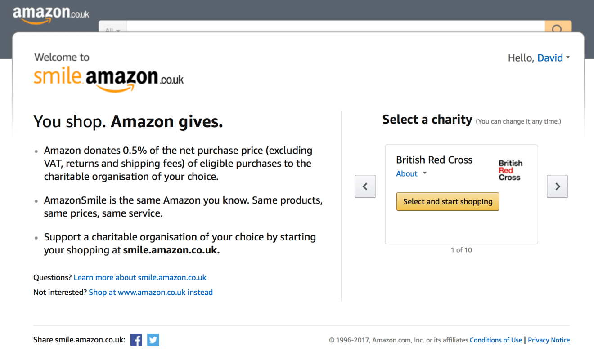Click the amazon.co.uk logo in header
594x364 pixels.
coord(51,14)
